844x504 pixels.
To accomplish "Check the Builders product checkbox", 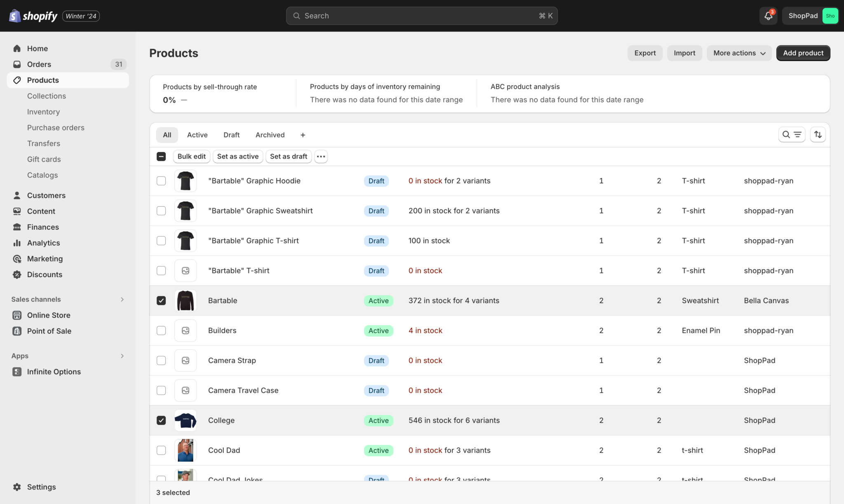I will [161, 330].
